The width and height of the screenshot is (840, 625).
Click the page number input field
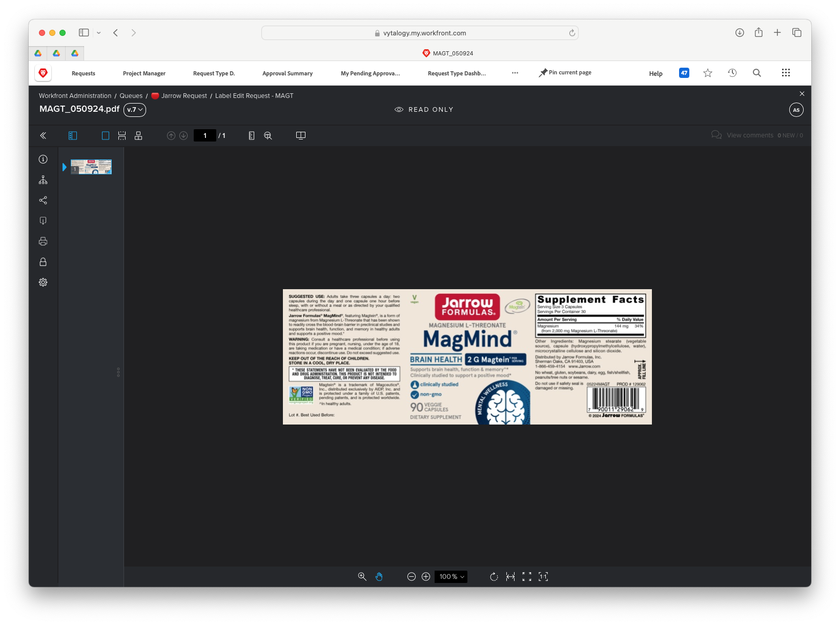(x=205, y=135)
